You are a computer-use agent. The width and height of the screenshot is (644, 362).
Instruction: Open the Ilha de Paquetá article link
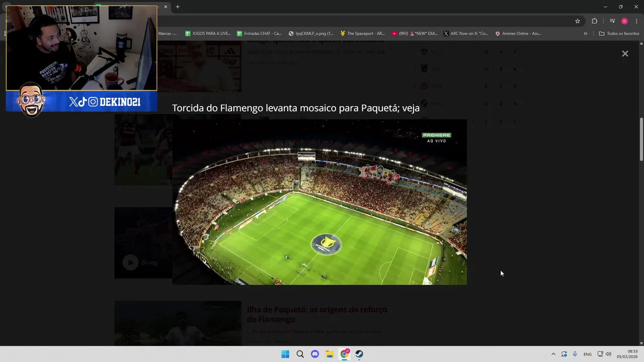tap(317, 314)
